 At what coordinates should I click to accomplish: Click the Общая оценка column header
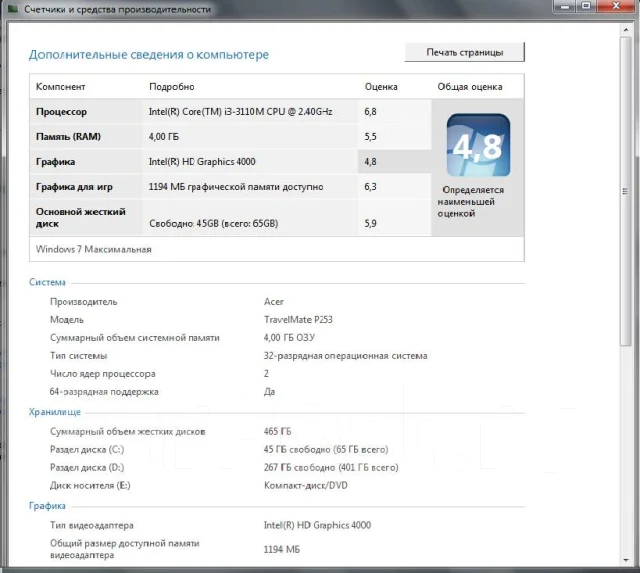[470, 87]
